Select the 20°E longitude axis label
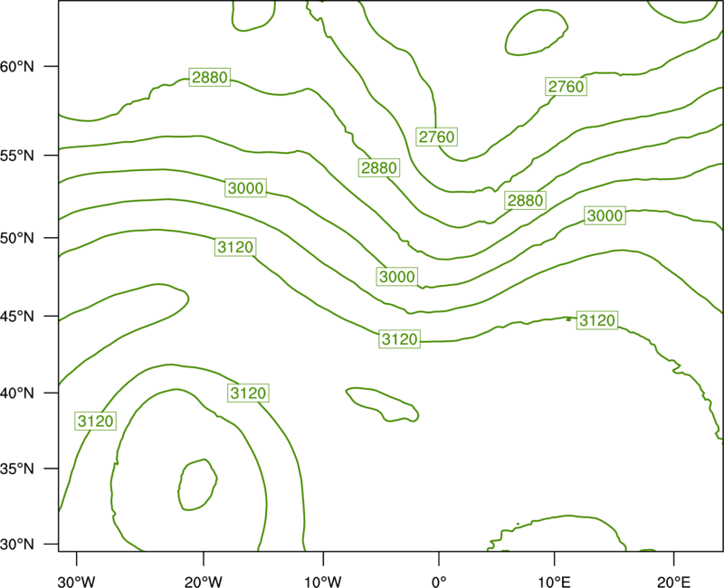724x588 pixels. pos(673,582)
